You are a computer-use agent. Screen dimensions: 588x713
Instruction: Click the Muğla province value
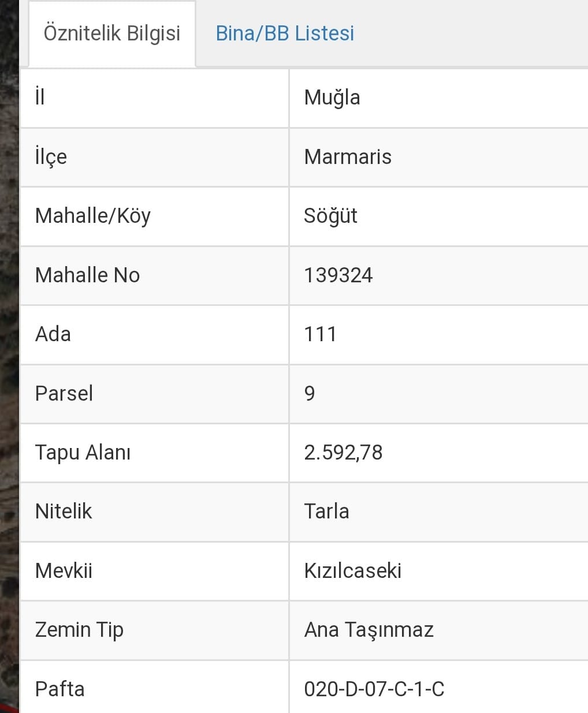(332, 98)
